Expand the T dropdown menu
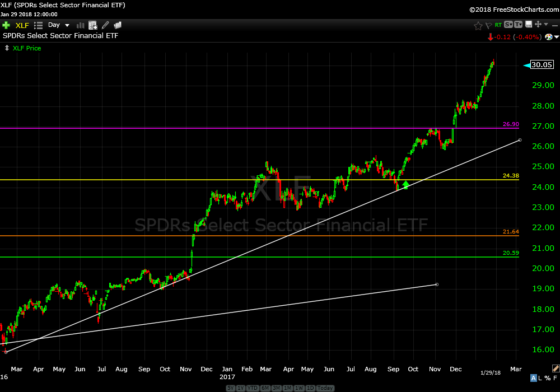The image size is (560, 392). 518,25
